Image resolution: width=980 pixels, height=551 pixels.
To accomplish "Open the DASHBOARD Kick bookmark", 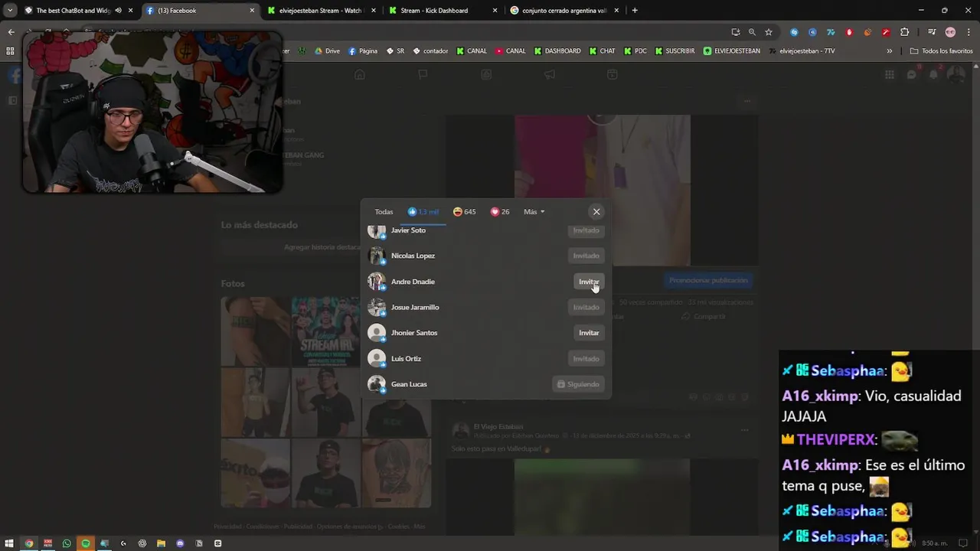I will coord(557,51).
